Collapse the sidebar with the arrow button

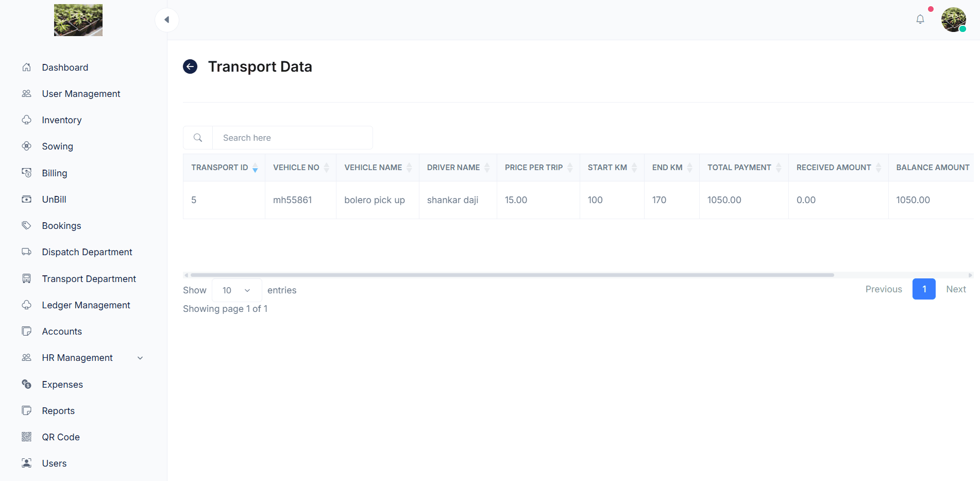pyautogui.click(x=166, y=20)
